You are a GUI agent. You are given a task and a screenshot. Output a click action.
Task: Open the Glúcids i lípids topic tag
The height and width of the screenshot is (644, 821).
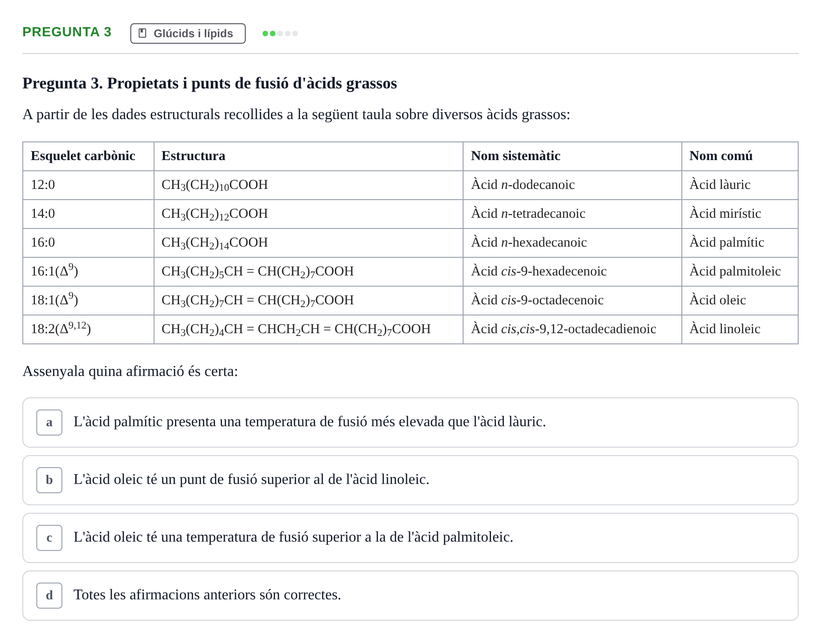click(188, 34)
